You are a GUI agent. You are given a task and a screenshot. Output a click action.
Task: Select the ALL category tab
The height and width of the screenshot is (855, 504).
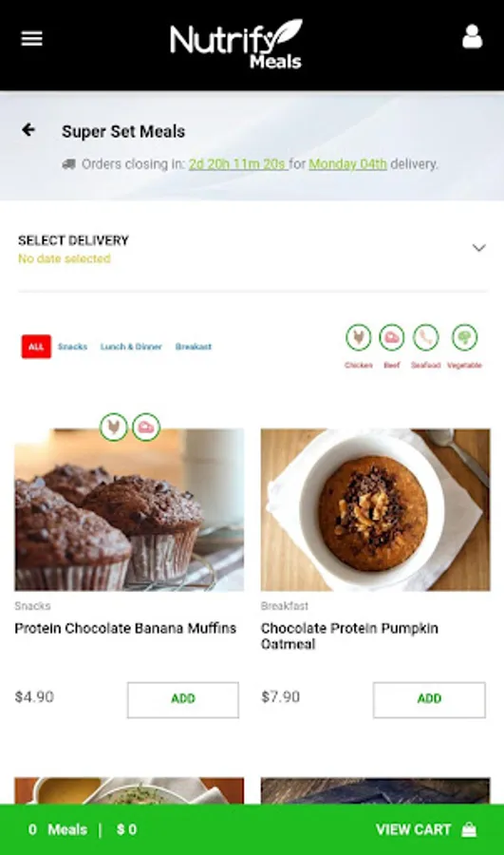[36, 347]
